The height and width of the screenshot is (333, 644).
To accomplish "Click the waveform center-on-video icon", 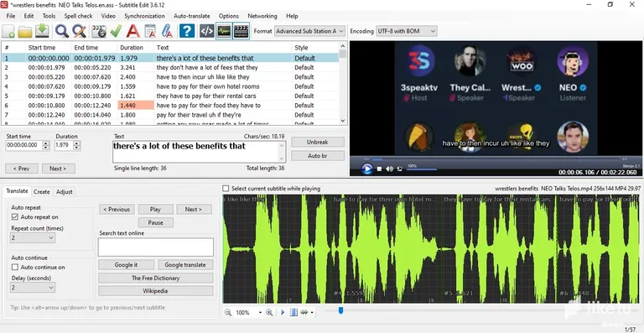I will point(293,313).
